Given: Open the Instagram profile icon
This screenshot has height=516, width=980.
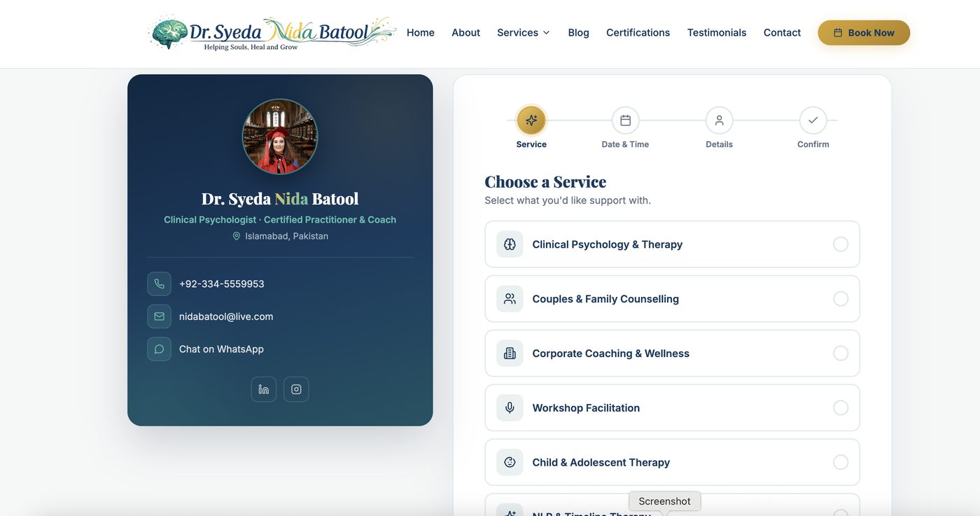Looking at the screenshot, I should pyautogui.click(x=296, y=389).
